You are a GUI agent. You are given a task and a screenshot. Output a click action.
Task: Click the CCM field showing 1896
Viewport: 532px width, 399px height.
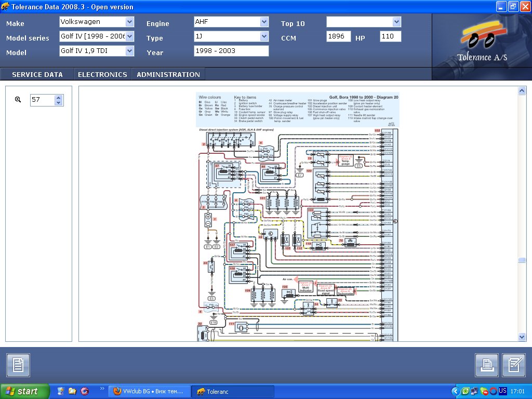pyautogui.click(x=339, y=36)
